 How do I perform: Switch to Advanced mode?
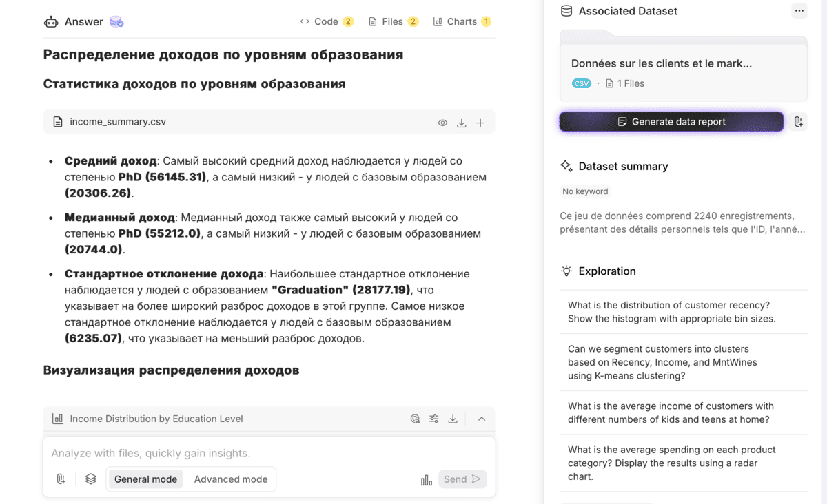231,479
